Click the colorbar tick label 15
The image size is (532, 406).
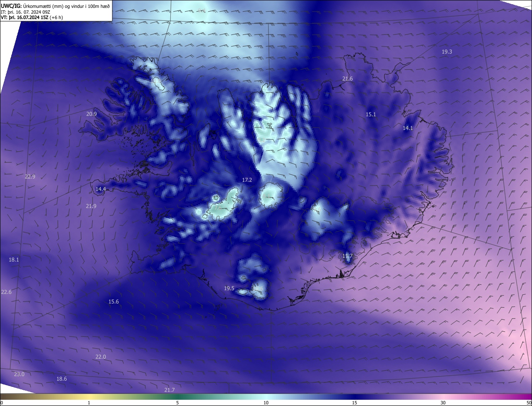tap(355, 403)
